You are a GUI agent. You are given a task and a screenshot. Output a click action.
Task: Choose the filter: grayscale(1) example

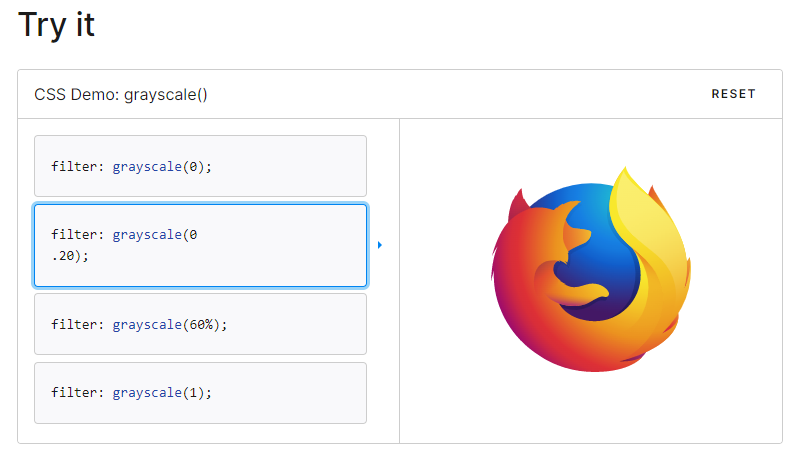coord(200,393)
